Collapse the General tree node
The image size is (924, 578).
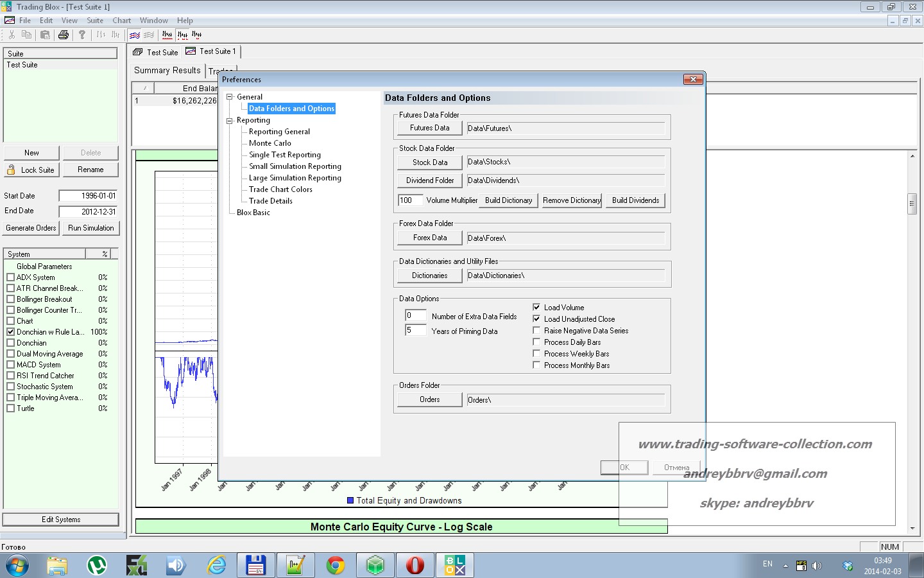(x=230, y=97)
